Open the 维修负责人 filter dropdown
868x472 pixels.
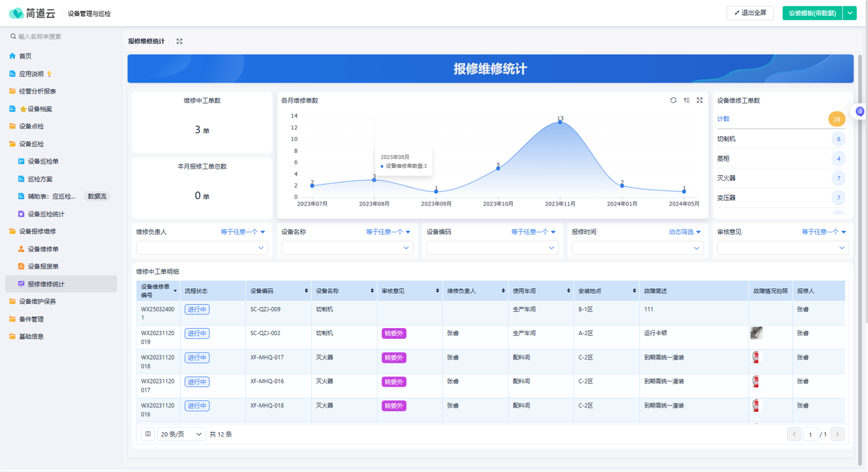pyautogui.click(x=202, y=248)
